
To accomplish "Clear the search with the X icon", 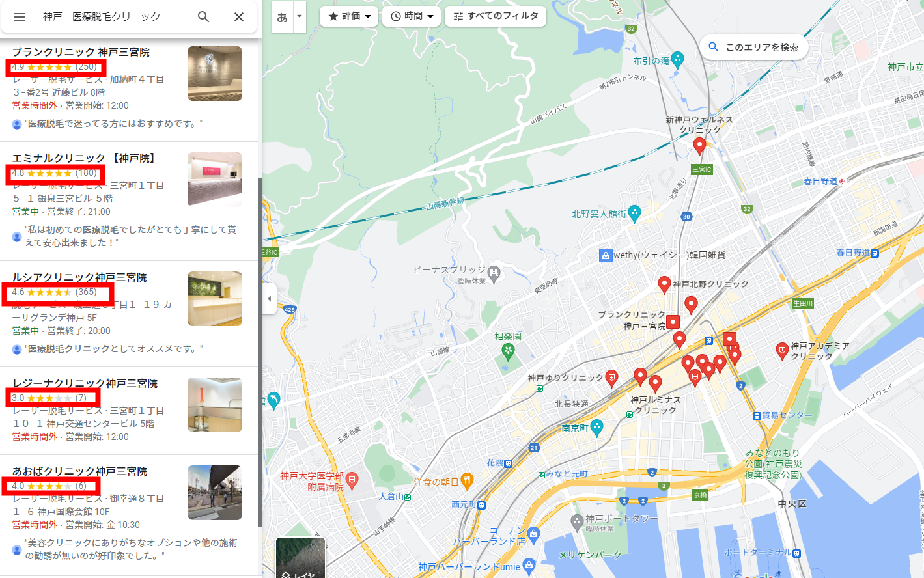I will (x=239, y=17).
